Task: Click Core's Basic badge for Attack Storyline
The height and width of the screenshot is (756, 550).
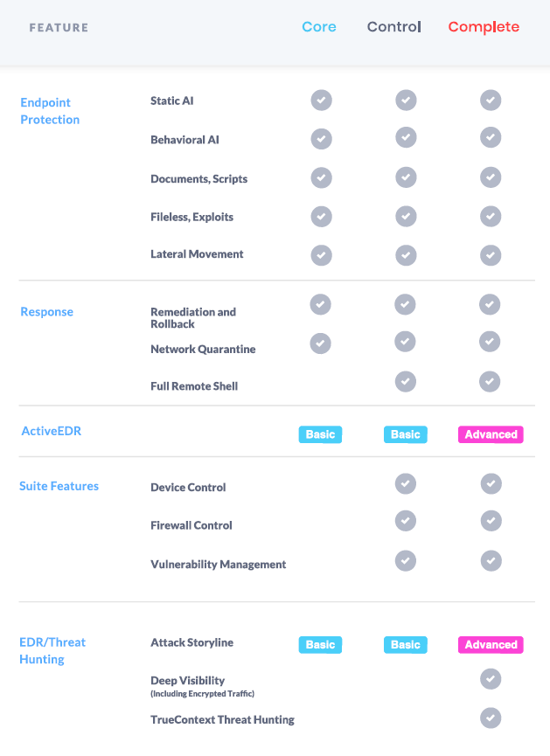Action: [320, 645]
